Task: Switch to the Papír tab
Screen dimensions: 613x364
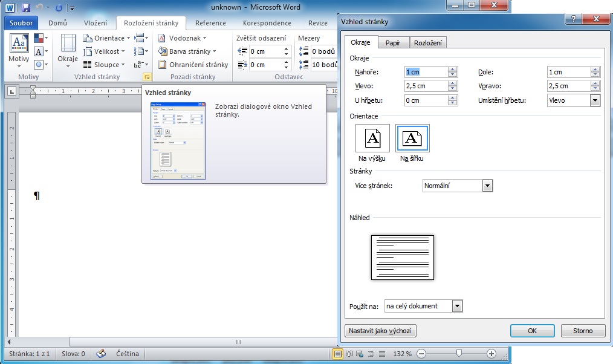Action: click(x=393, y=43)
